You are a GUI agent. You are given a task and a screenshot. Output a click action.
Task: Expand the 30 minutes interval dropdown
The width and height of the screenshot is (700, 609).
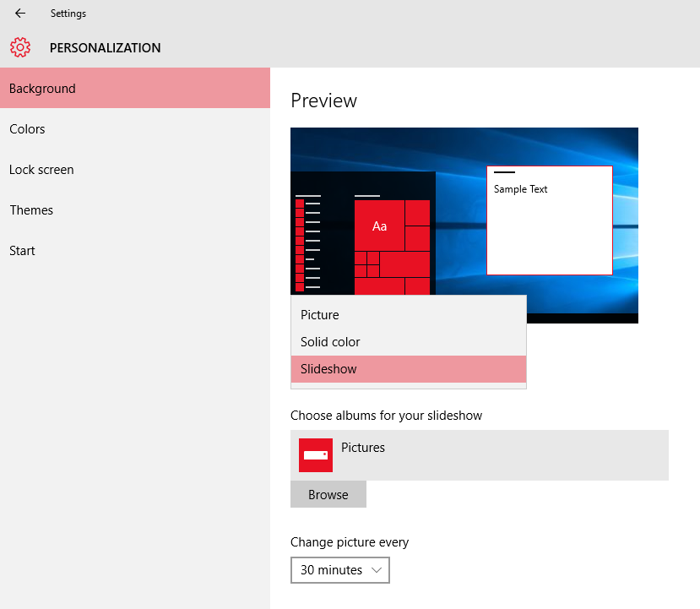(x=340, y=570)
